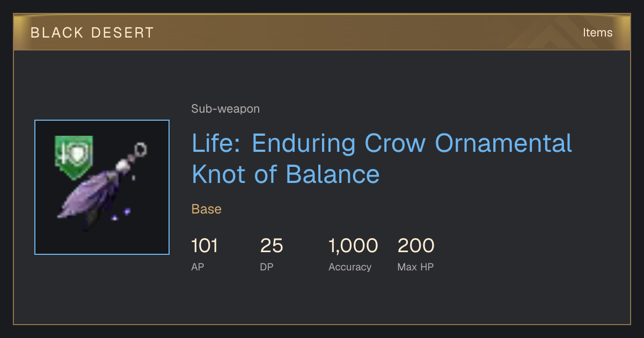Click the purple sparkles beside the feather

121,215
